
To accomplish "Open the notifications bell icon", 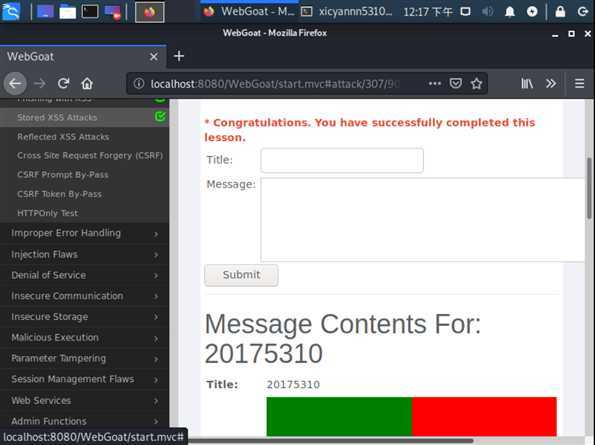I will (510, 12).
